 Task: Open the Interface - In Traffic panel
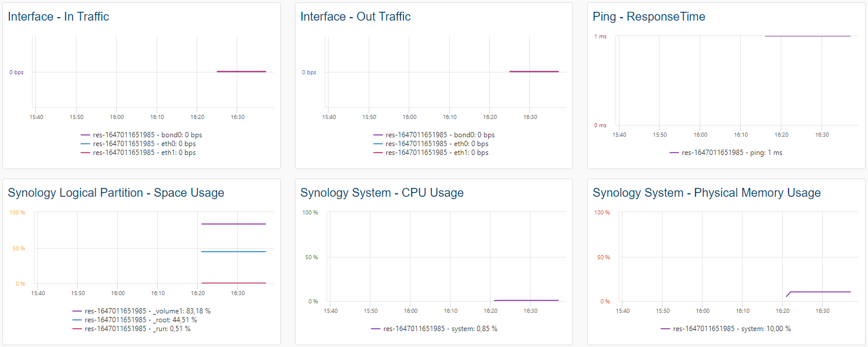[58, 16]
